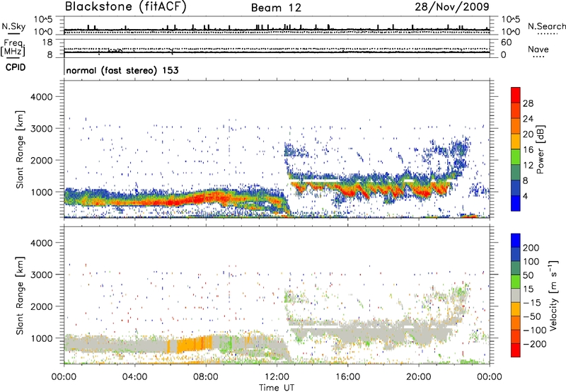The width and height of the screenshot is (566, 392).
Task: Select the N.Sky legend label
Action: pos(13,26)
